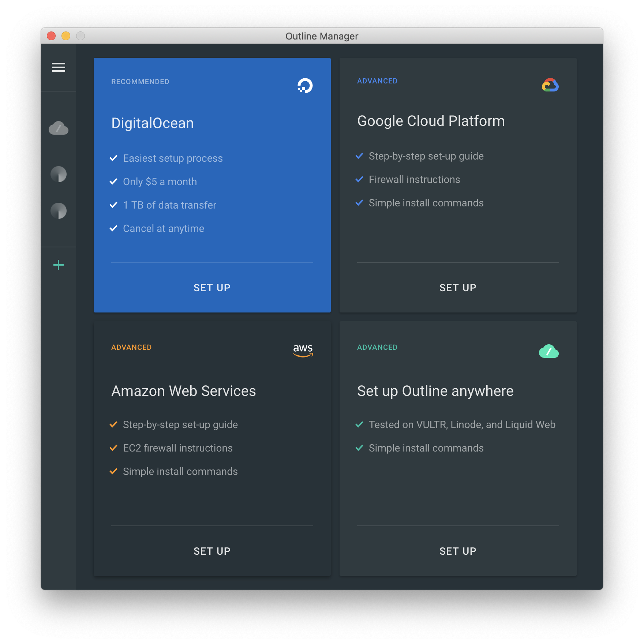Click 'Simple install commands' on the Outline anywhere card
The width and height of the screenshot is (644, 644).
point(426,448)
